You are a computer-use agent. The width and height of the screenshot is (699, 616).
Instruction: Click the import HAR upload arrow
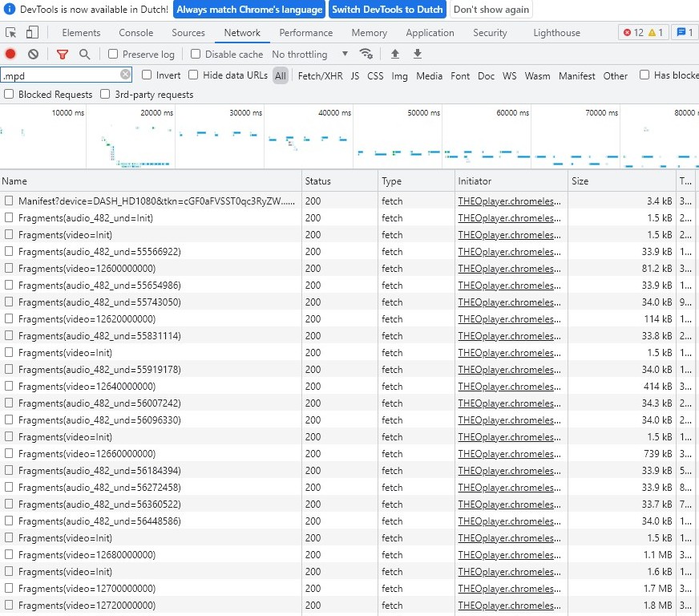394,54
